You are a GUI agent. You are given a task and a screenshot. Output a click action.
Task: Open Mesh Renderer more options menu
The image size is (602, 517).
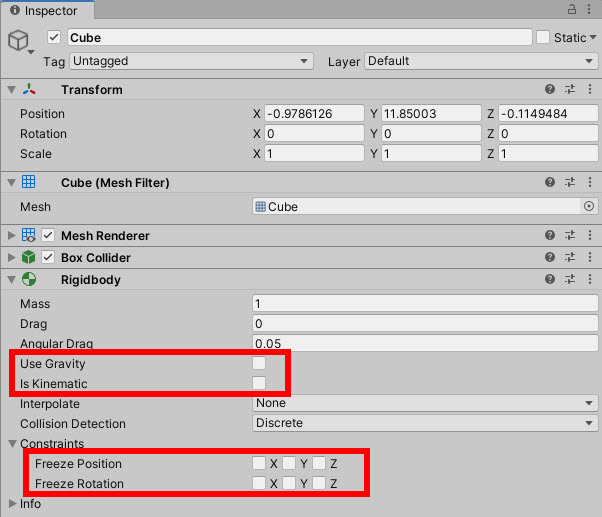point(590,235)
